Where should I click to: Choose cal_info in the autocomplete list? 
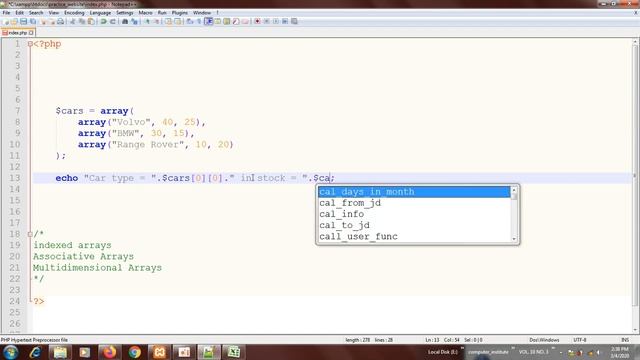(414, 214)
